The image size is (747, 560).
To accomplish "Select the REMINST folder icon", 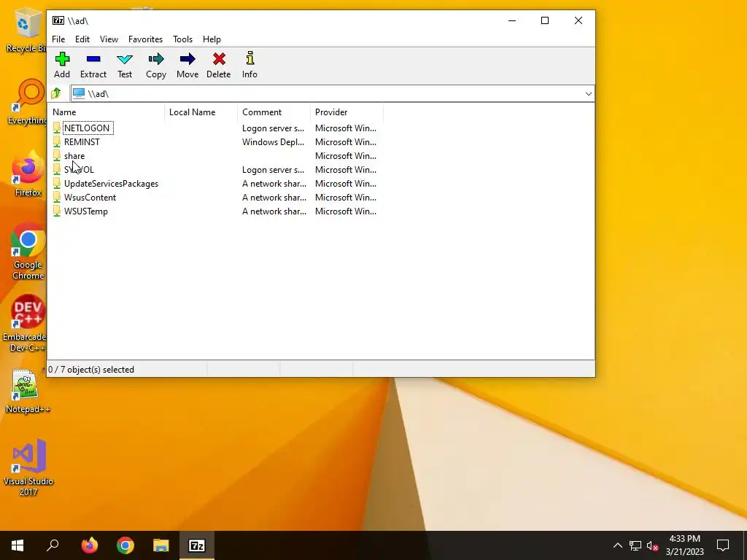I will tap(57, 141).
